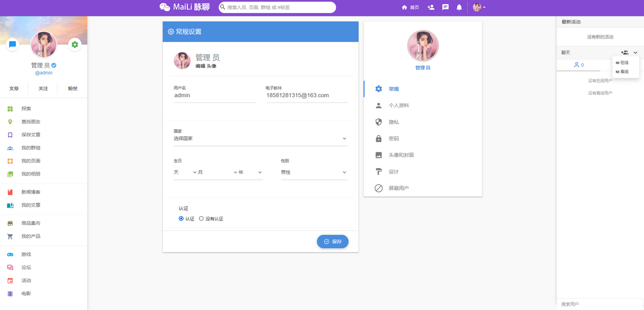Viewport: 644px width, 310px height.
Task: Open 我的页面 my pages in sidebar
Action: (x=43, y=161)
